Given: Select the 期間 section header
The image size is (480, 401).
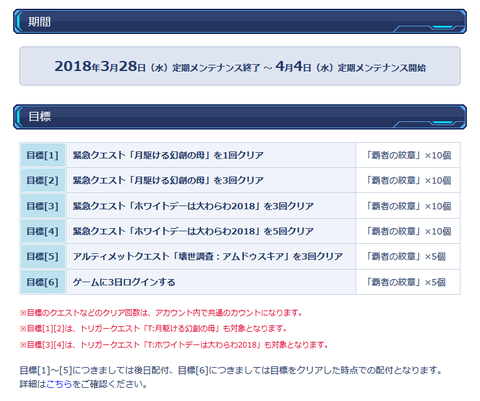Looking at the screenshot, I should [240, 22].
